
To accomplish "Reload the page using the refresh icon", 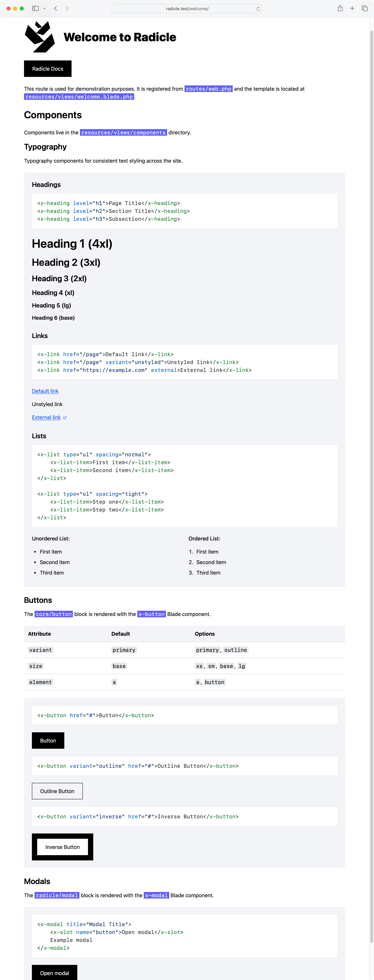I will (x=258, y=9).
